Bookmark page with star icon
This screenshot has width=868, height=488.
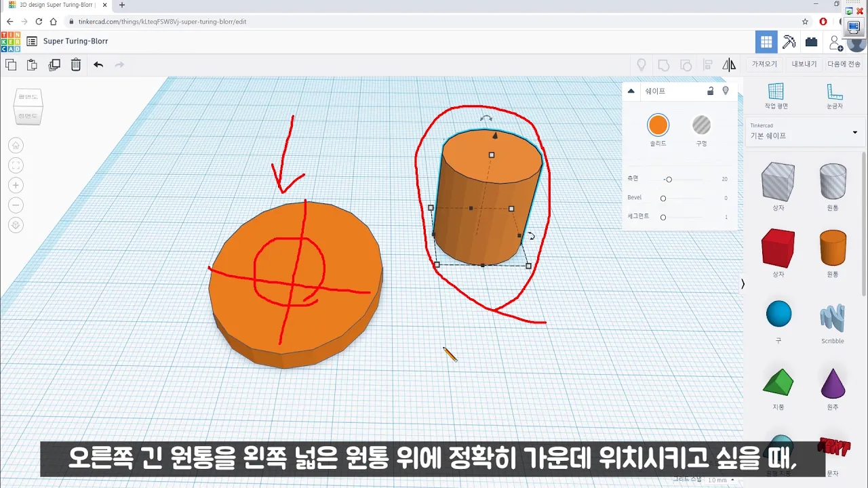point(805,22)
